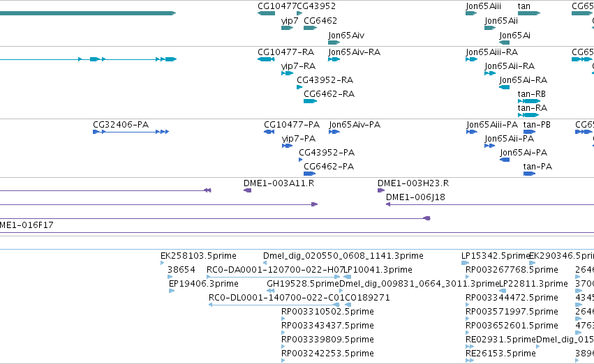The width and height of the screenshot is (594, 364).
Task: Click transcript CG6462-RA
Action: click(x=329, y=94)
